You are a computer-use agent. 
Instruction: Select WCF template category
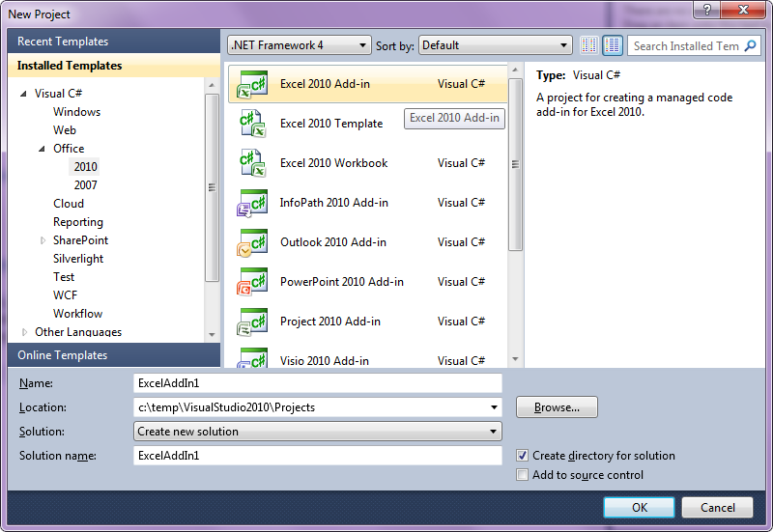coord(65,295)
